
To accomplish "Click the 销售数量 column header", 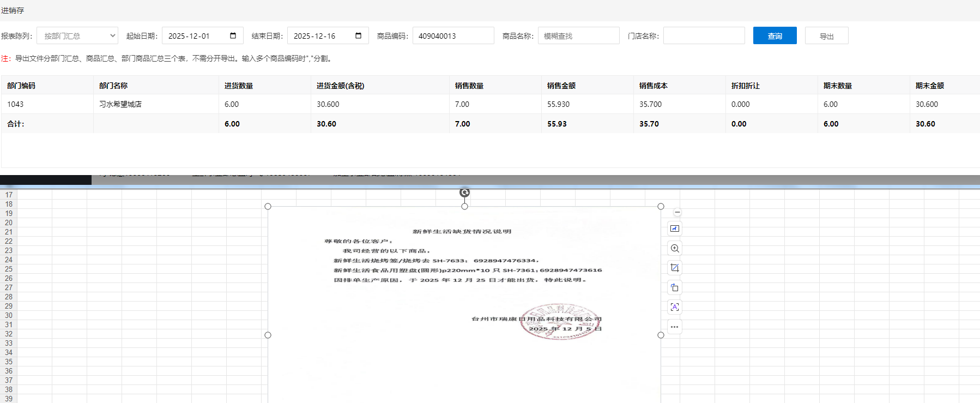I will tap(469, 86).
